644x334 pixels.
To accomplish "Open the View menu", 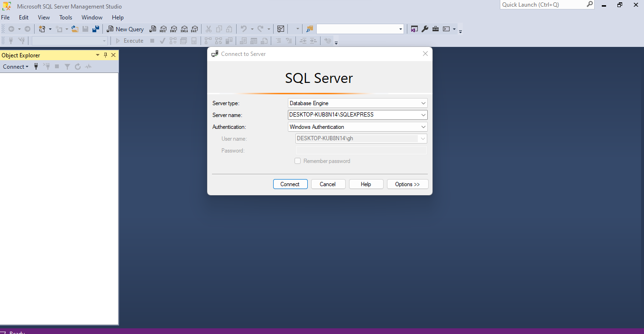I will pyautogui.click(x=44, y=18).
